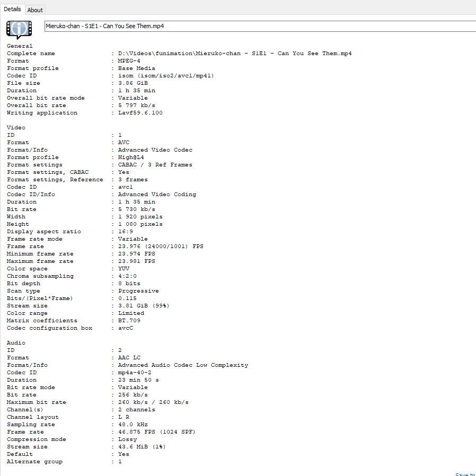Select the Details tab
Screen dimensions: 476x476
pyautogui.click(x=13, y=9)
